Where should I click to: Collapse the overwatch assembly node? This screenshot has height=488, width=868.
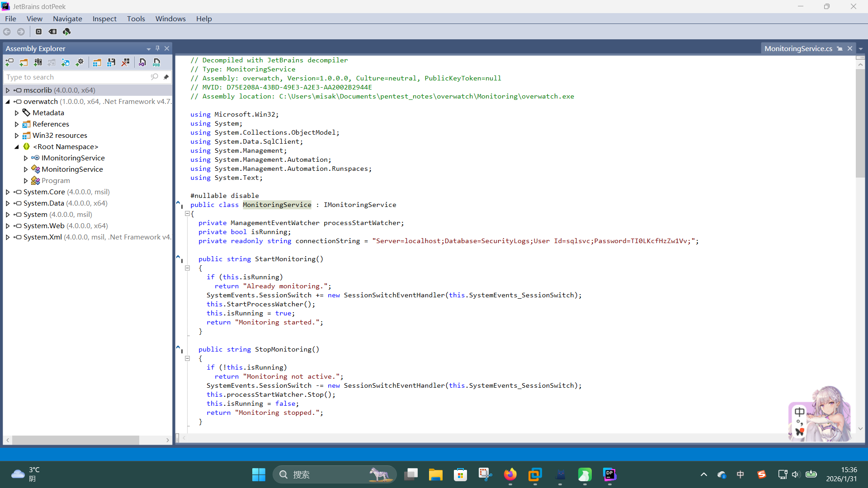point(8,102)
